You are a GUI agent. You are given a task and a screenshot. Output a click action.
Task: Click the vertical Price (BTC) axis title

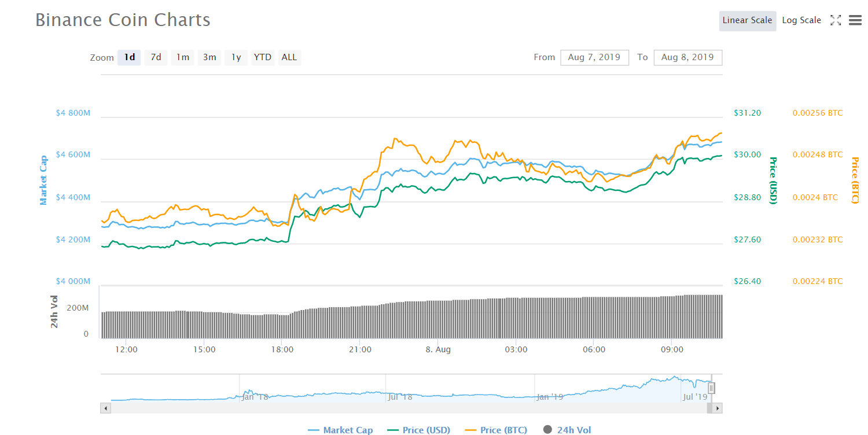click(855, 180)
